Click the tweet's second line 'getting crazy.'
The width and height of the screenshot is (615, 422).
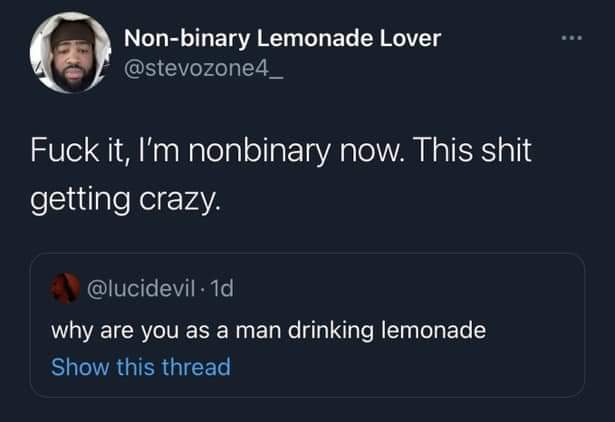(x=126, y=199)
